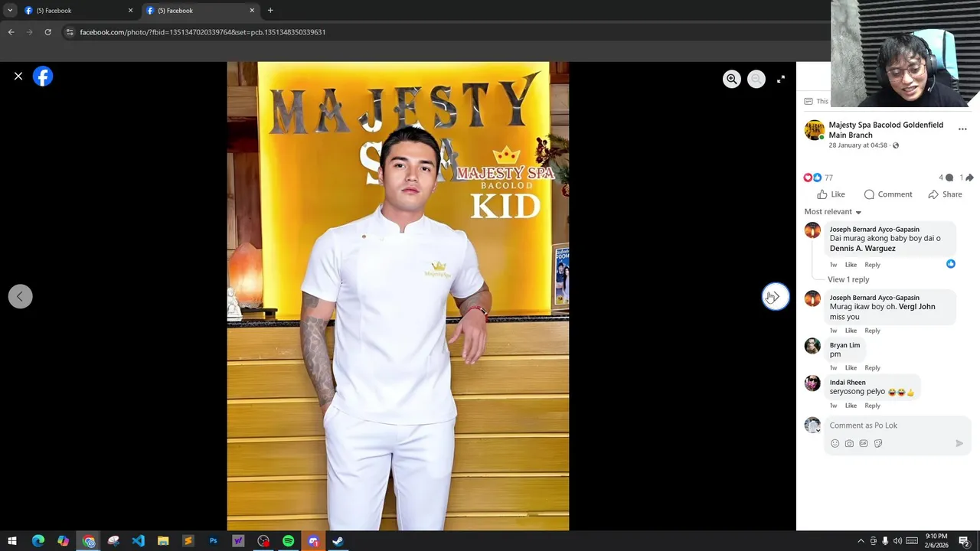
Task: Like the "baby boy dai" comment
Action: (851, 265)
